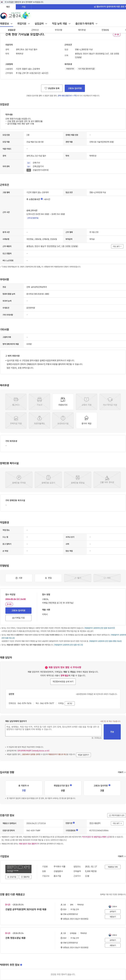This screenshot has height=980, width=126.
Task: Switch to 기업 member tab
Action: click(x=24, y=7)
